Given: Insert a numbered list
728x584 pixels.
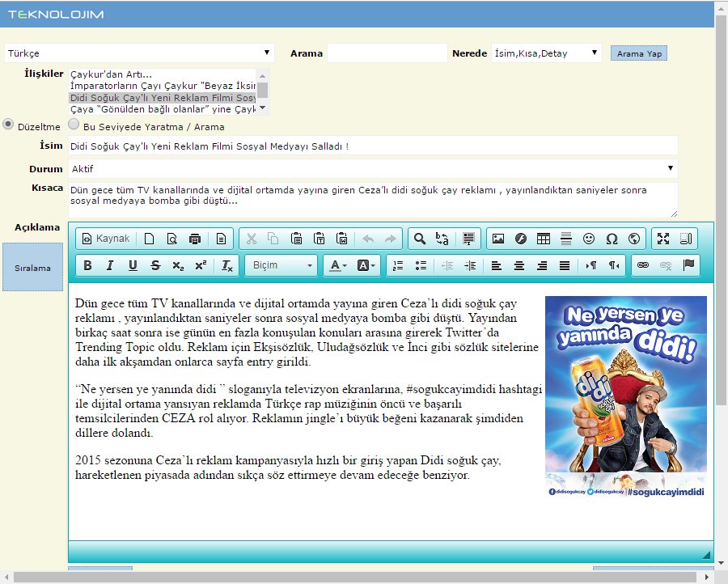Looking at the screenshot, I should (398, 265).
